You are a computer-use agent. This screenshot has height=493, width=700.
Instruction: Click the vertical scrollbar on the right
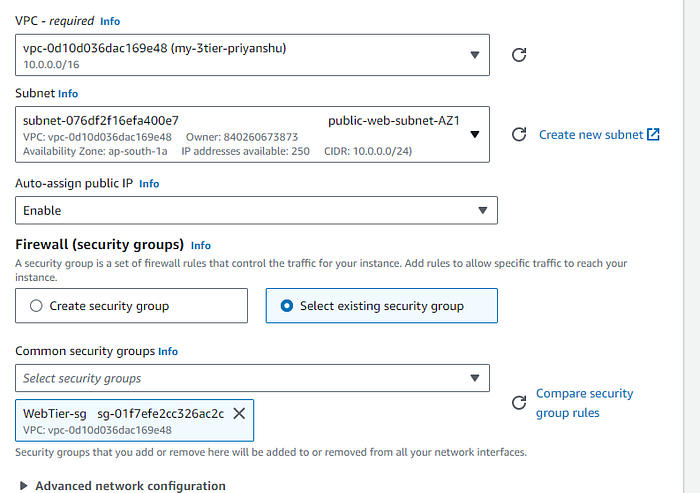692,246
